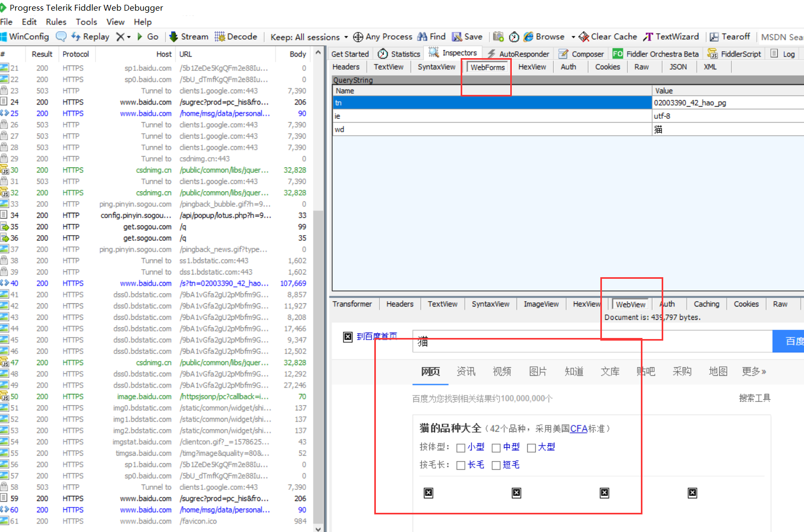Sort sessions by Body column header

tap(298, 54)
